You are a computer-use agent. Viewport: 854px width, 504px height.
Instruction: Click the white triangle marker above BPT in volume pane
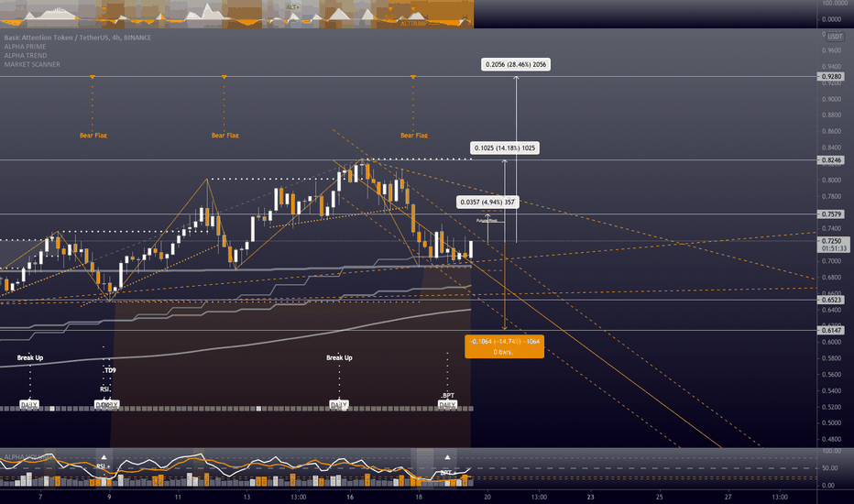click(x=447, y=457)
